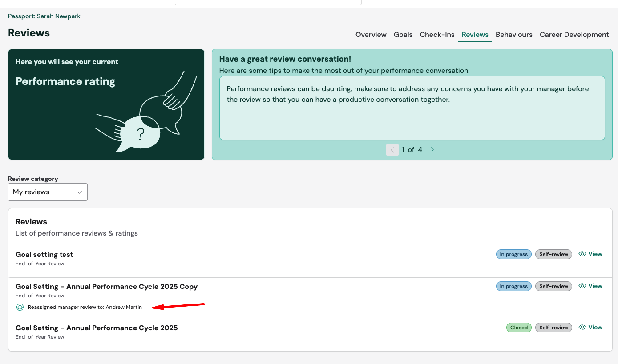Open the Review category dropdown
The height and width of the screenshot is (364, 618).
click(x=48, y=192)
